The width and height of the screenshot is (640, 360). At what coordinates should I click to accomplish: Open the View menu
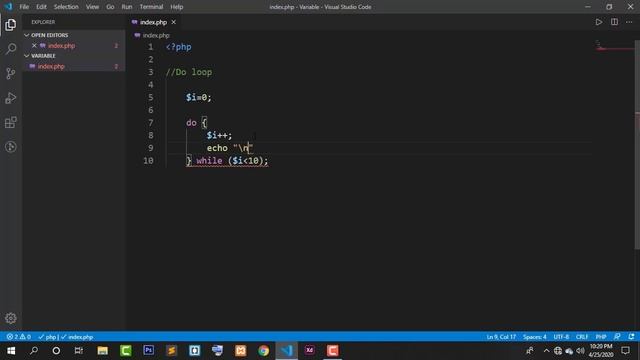pos(92,7)
